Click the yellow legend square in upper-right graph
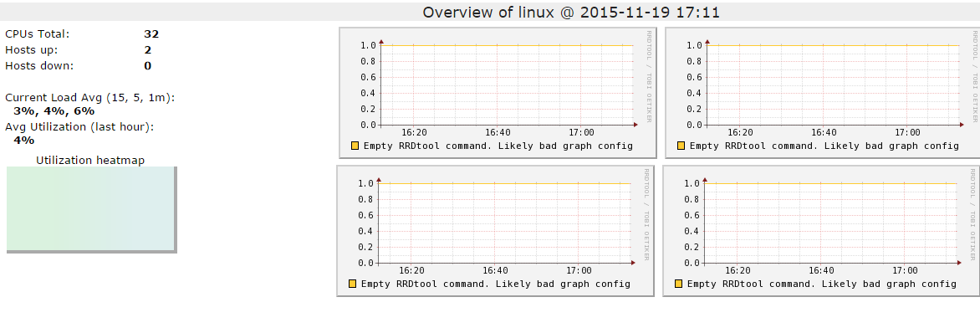This screenshot has width=980, height=333. coord(681,146)
